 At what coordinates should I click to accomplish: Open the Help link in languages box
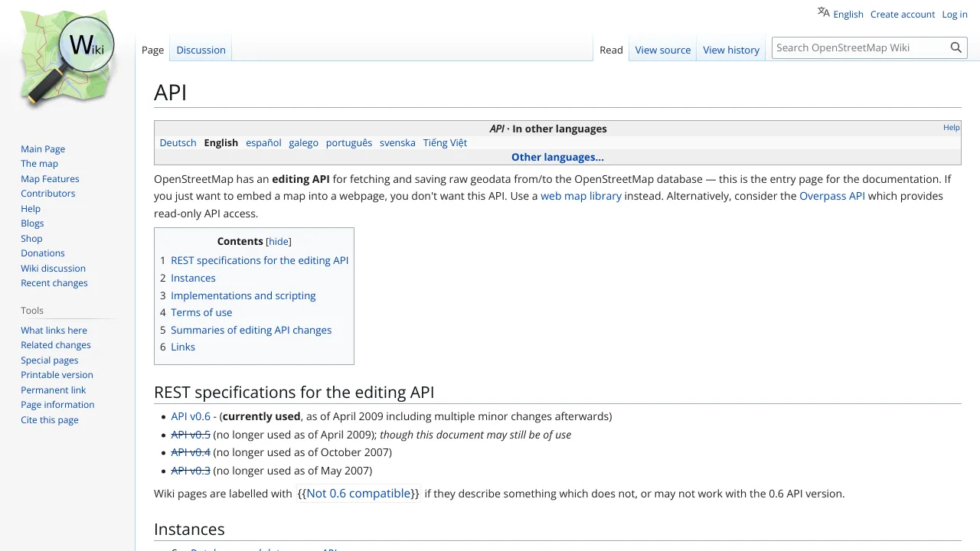tap(952, 127)
